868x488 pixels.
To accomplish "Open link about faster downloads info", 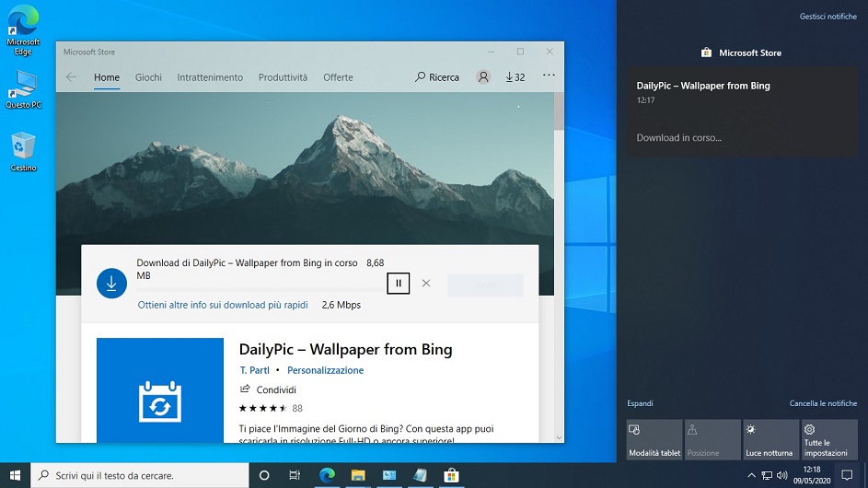I will pos(223,305).
